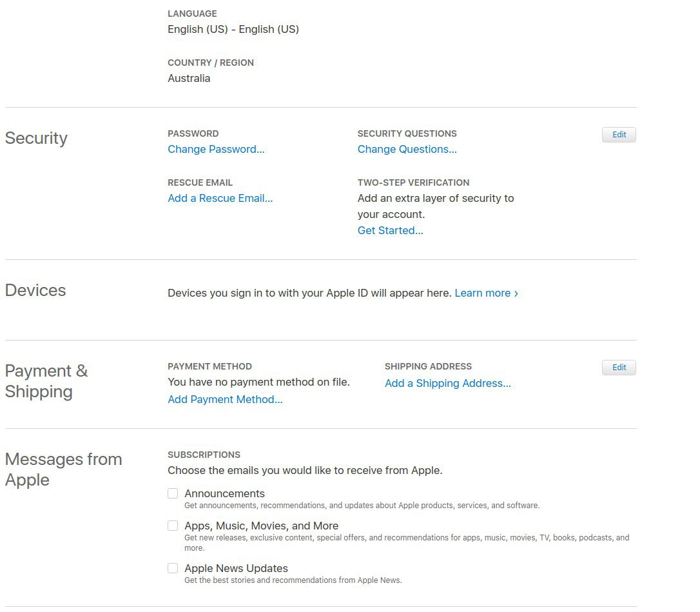The width and height of the screenshot is (700, 612).
Task: Click the Apps, Music, Movies, and More label
Action: 262,526
